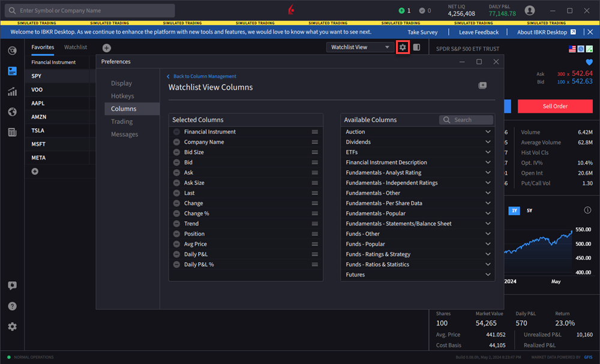600x364 pixels.
Task: Add a symbol with plus below META
Action: click(35, 172)
